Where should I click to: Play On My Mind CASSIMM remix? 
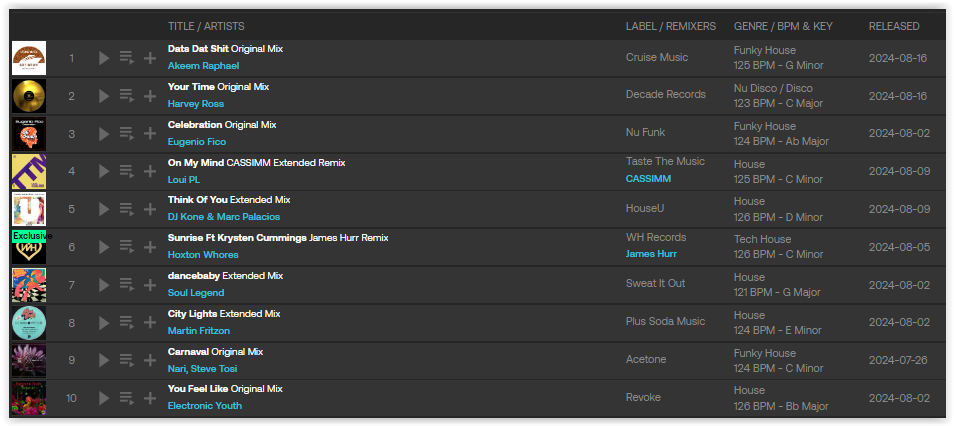pyautogui.click(x=104, y=171)
